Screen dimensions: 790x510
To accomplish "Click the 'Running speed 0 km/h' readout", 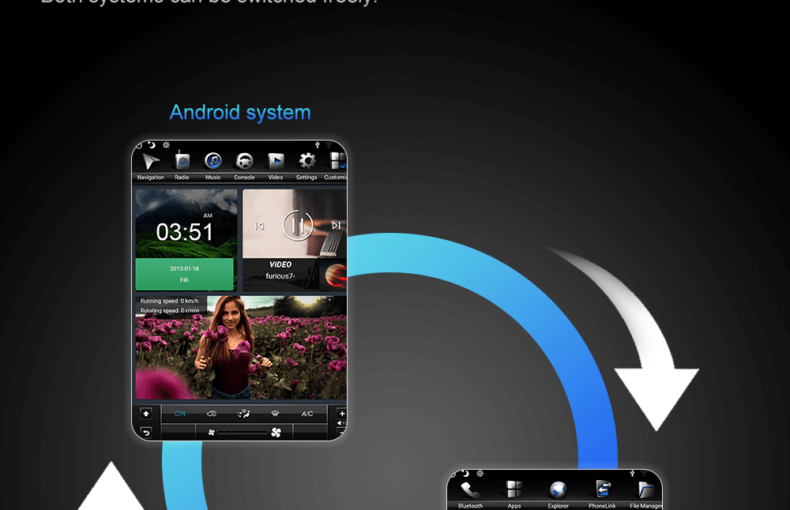I will pos(169,301).
